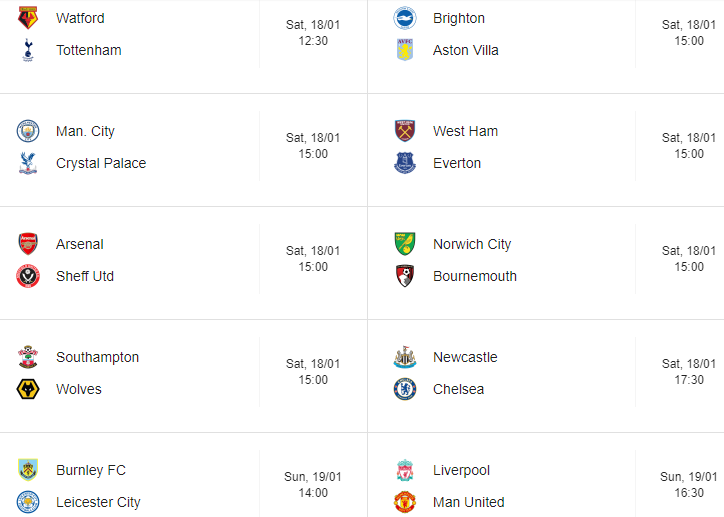Click the Liverpool club crest

[405, 470]
